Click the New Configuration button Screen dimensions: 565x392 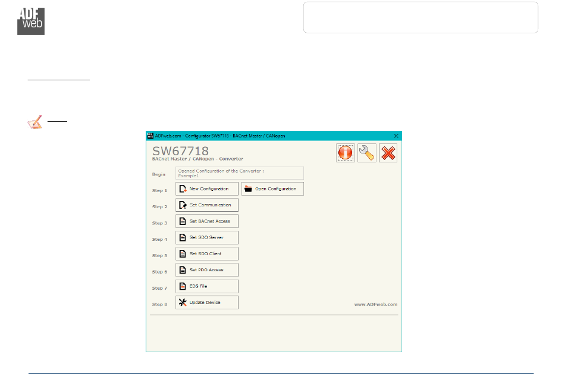click(x=207, y=189)
